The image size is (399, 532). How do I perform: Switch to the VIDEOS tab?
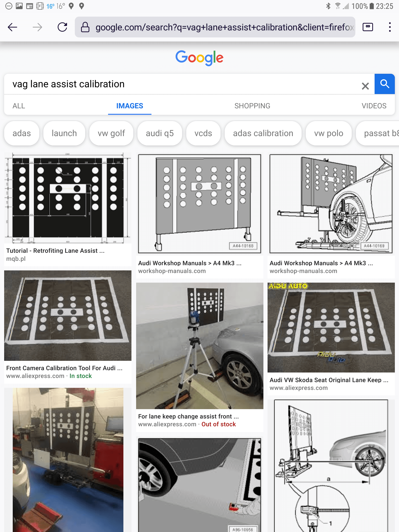tap(374, 106)
